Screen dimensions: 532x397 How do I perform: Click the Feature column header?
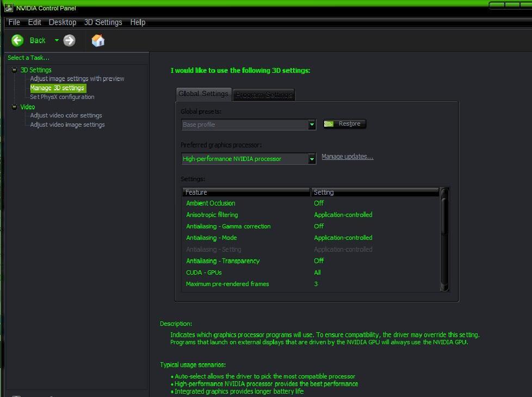pos(246,192)
